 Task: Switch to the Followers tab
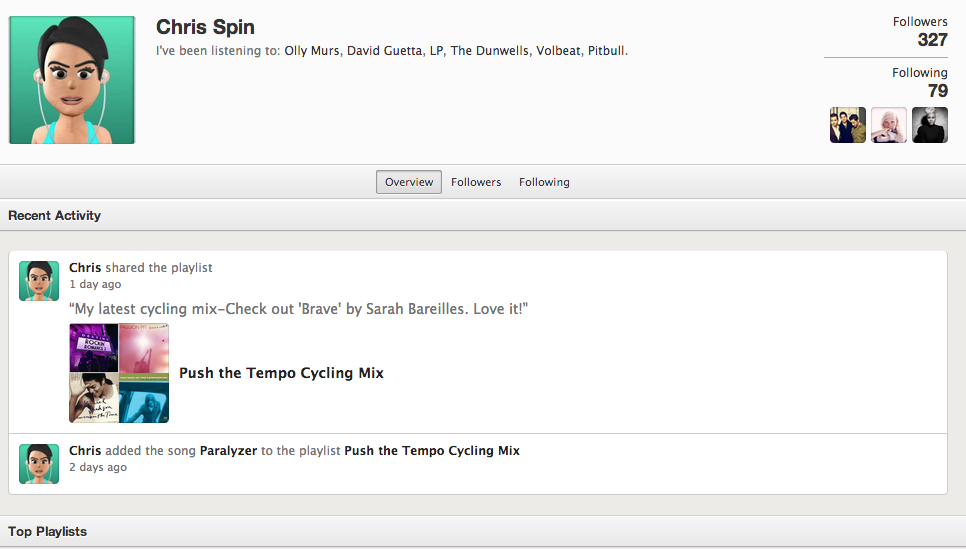click(476, 182)
